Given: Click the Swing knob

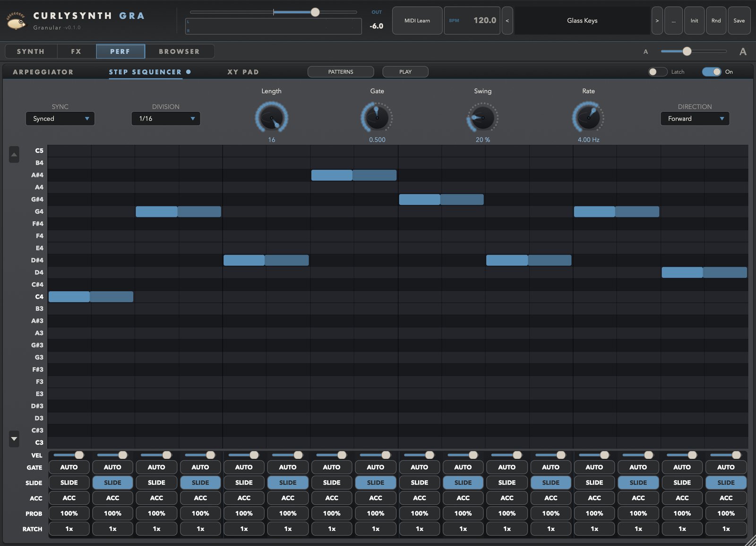Looking at the screenshot, I should 482,118.
